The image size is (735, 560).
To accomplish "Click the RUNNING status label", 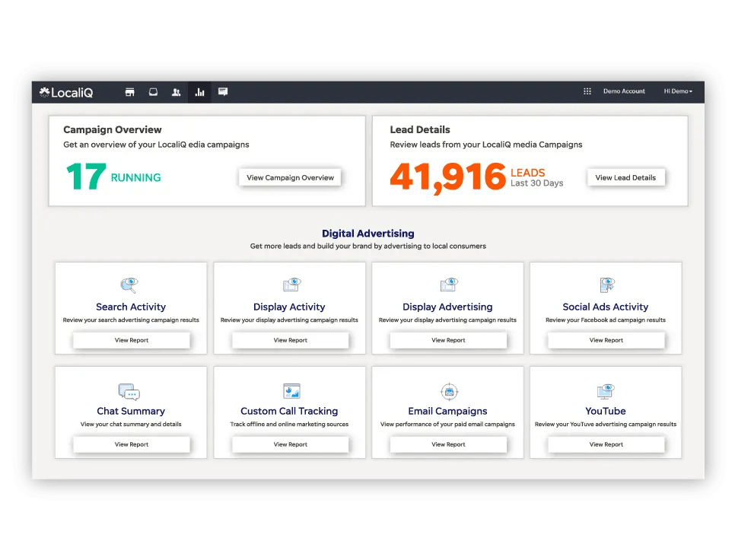I will coord(136,177).
